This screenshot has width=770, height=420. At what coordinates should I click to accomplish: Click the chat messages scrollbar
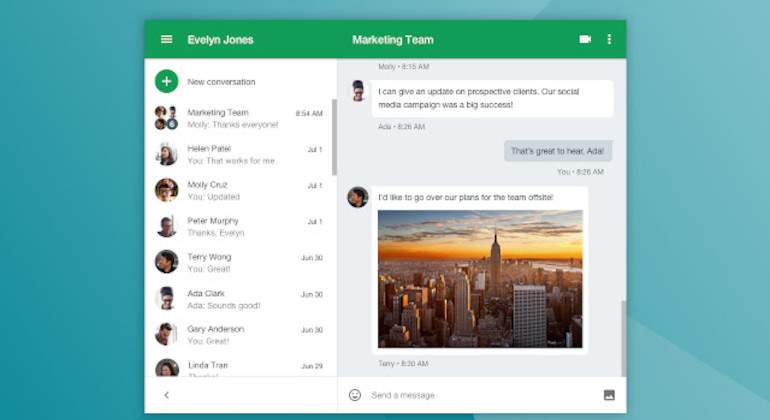pos(624,338)
